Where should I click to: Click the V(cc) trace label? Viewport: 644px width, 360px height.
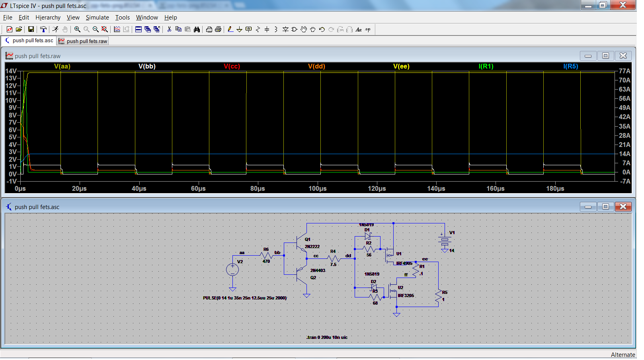[232, 67]
